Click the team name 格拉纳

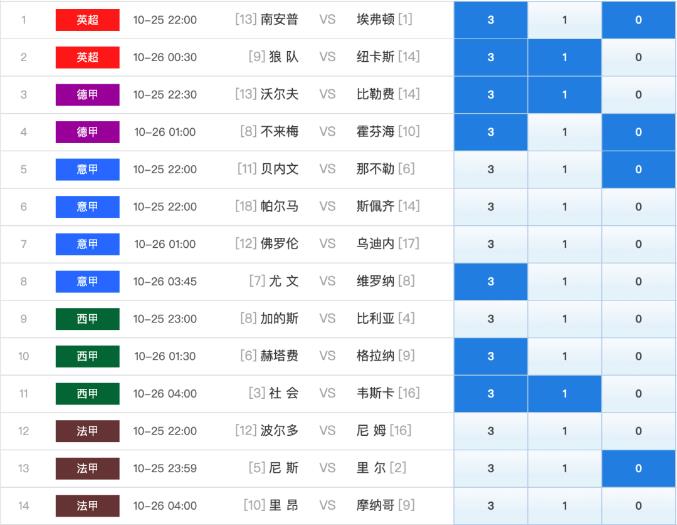coord(375,356)
